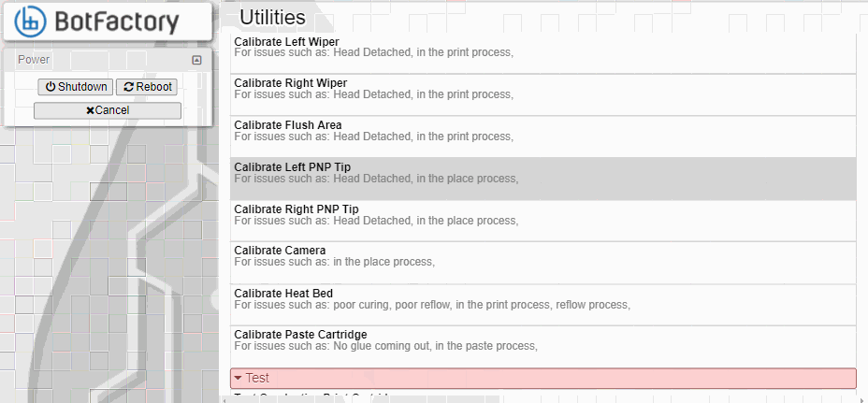Collapse the Power panel with its arrow icon
The image size is (868, 403).
(196, 60)
